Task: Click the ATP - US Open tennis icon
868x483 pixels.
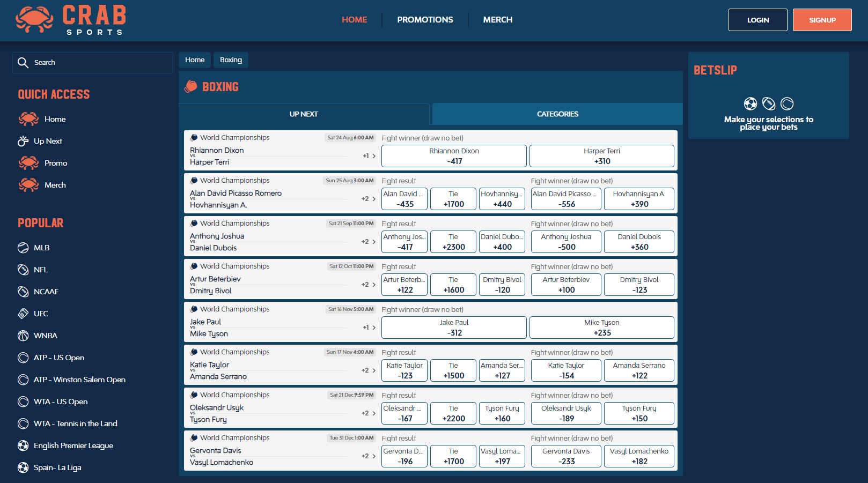Action: point(23,358)
